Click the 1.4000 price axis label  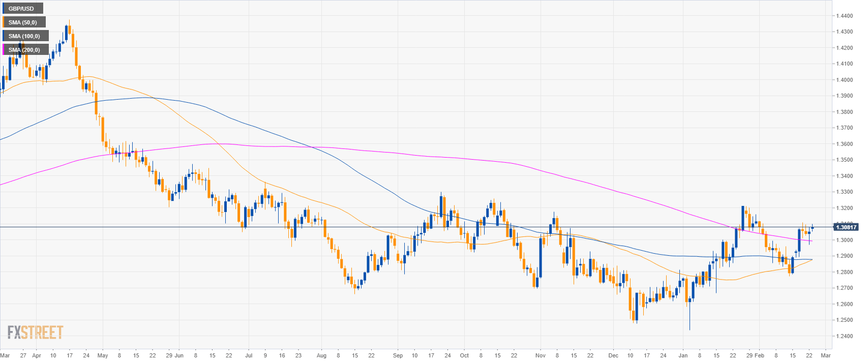[x=845, y=80]
